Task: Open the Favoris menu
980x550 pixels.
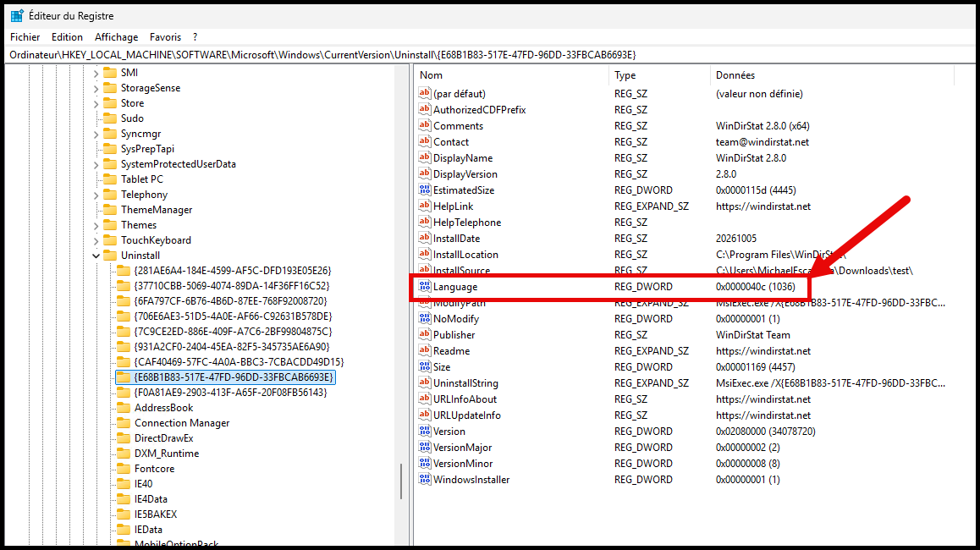Action: coord(165,37)
